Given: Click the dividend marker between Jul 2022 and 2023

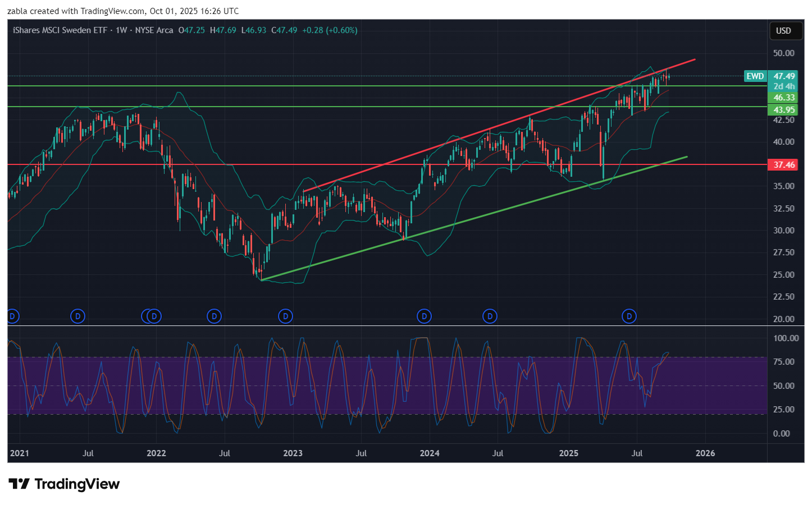Looking at the screenshot, I should pyautogui.click(x=214, y=316).
